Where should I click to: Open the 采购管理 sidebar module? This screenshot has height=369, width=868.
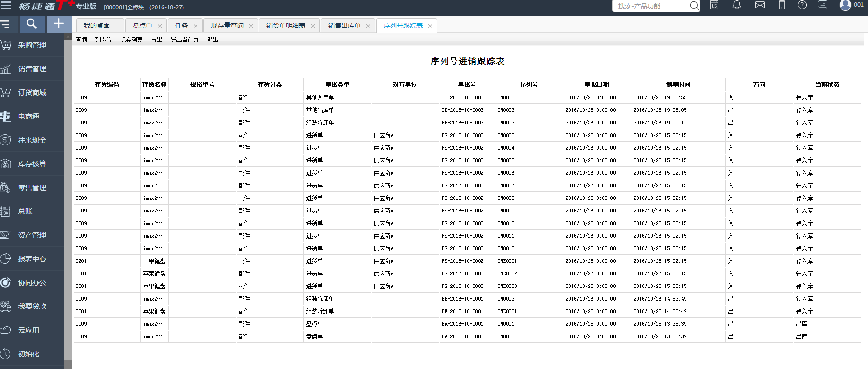32,45
